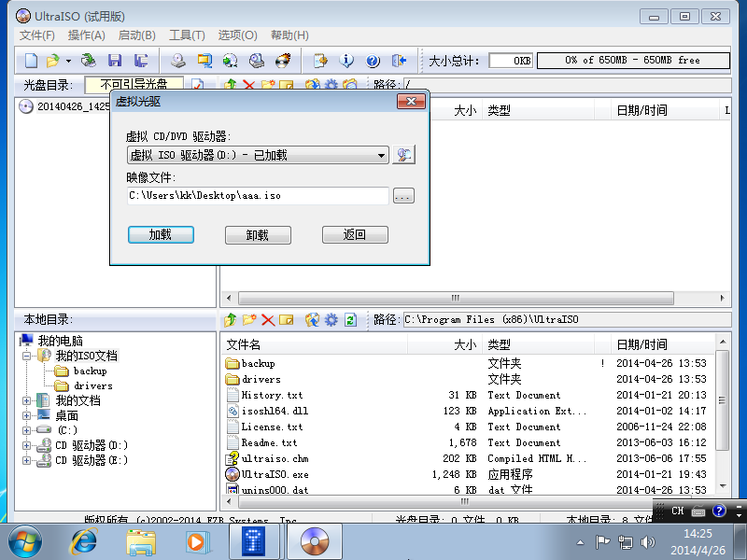Image resolution: width=747 pixels, height=560 pixels.
Task: Click the Save As toolbar icon
Action: pyautogui.click(x=141, y=61)
